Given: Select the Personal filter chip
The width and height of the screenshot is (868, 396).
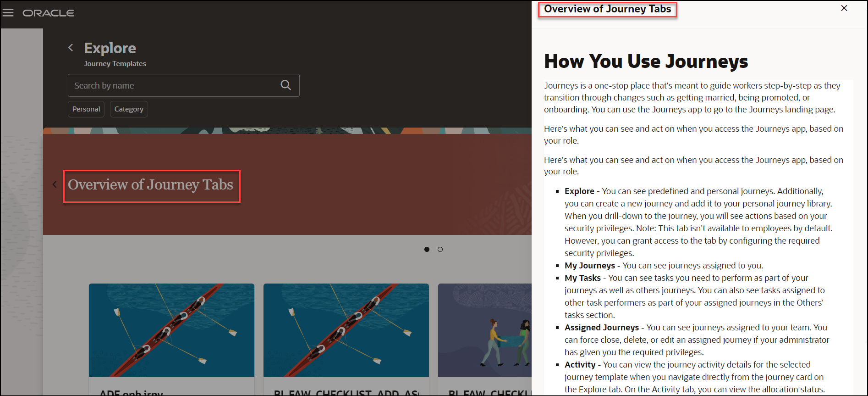Looking at the screenshot, I should click(86, 109).
